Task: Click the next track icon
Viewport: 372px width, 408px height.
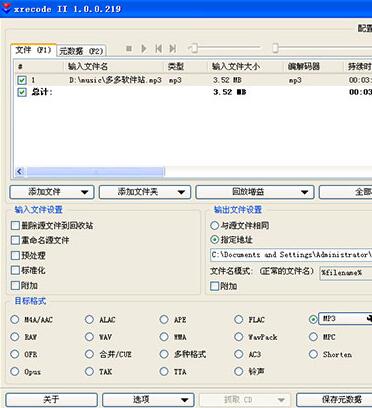Action: point(172,49)
